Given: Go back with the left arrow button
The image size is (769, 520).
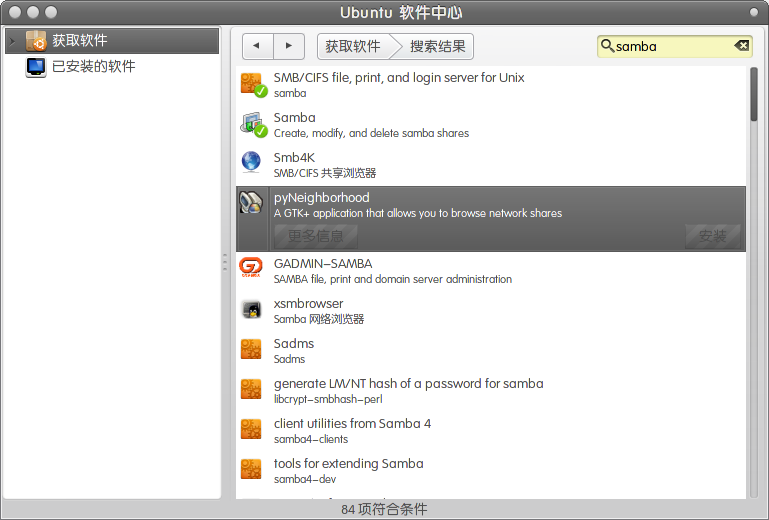Looking at the screenshot, I should coord(257,46).
